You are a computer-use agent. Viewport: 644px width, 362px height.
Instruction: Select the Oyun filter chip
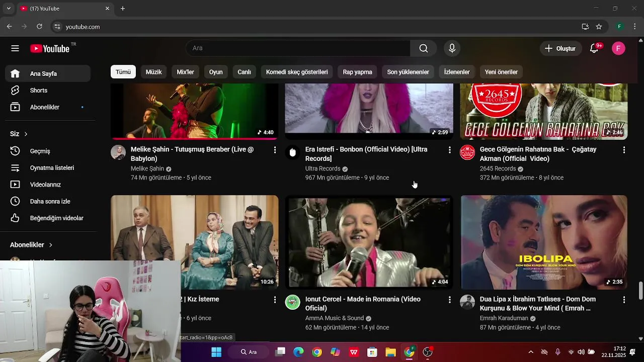point(216,72)
